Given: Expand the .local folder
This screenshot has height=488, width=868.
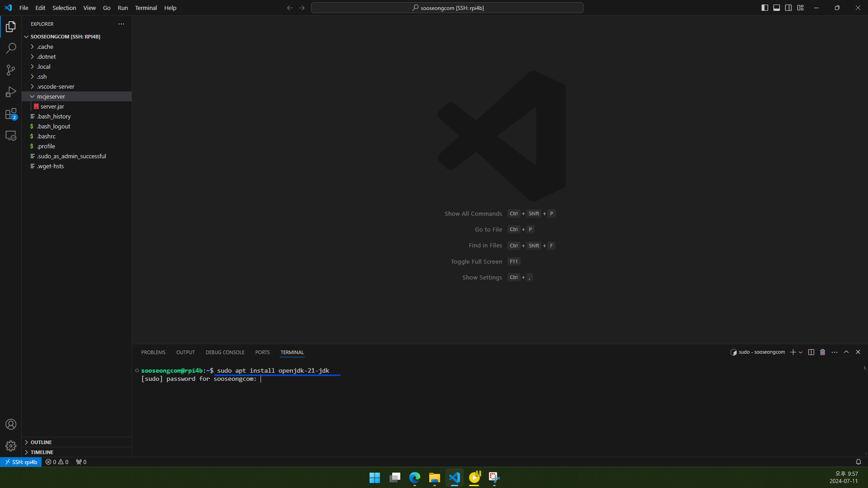Looking at the screenshot, I should click(x=77, y=66).
